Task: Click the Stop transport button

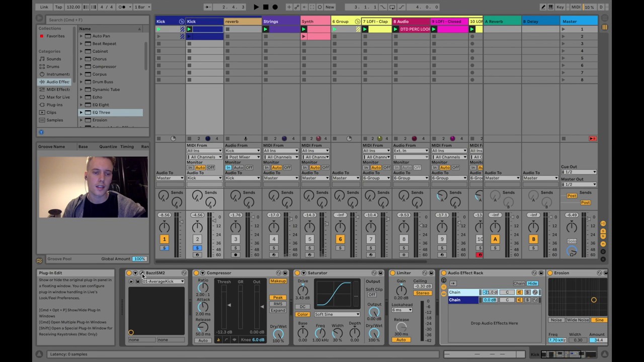Action: click(266, 7)
